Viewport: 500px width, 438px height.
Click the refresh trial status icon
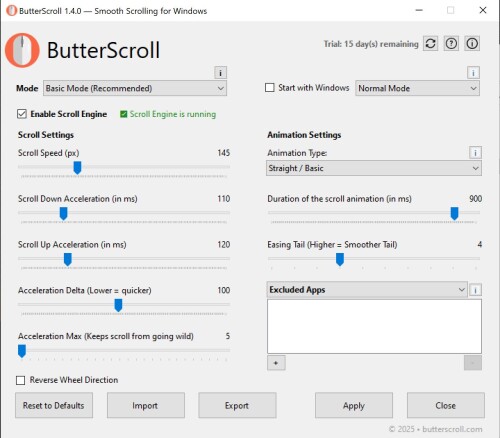click(431, 44)
